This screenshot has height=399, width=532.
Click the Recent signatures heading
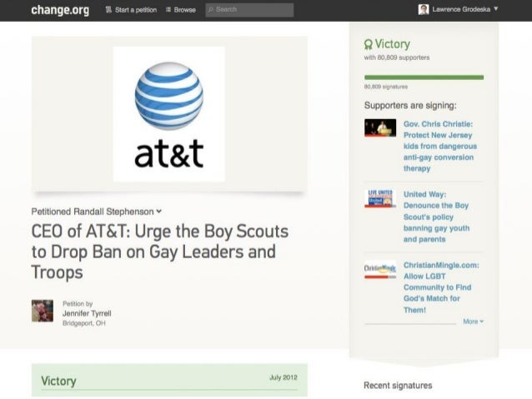pyautogui.click(x=398, y=386)
